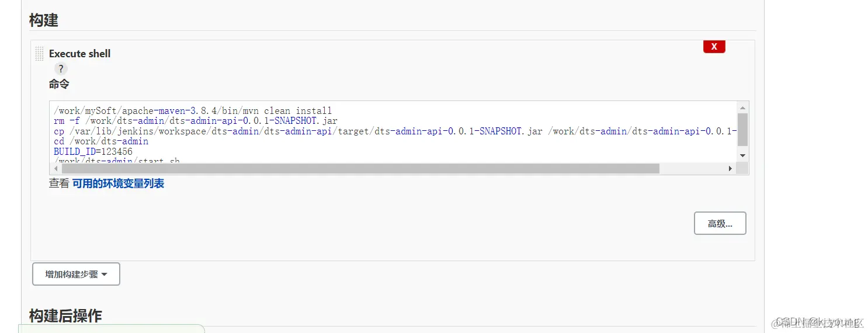
Task: Click the textarea scroll-down arrow
Action: (742, 155)
